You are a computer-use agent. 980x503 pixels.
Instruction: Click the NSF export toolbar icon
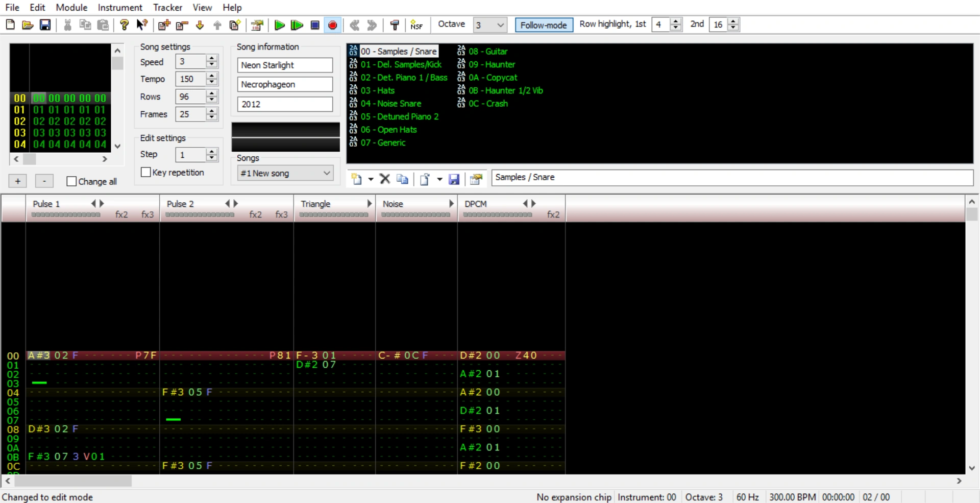pos(416,25)
